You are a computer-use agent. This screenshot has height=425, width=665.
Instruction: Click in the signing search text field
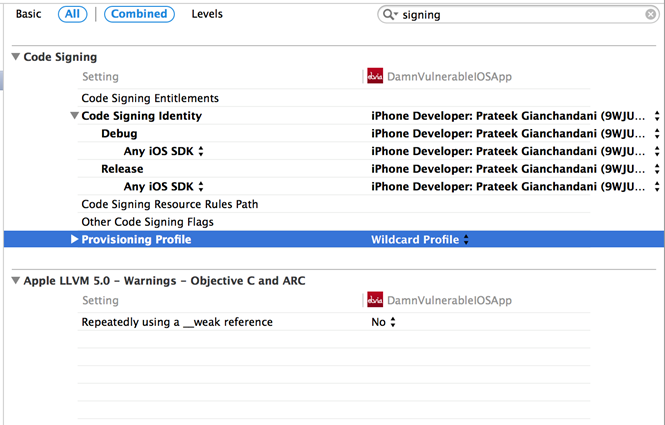tap(520, 15)
